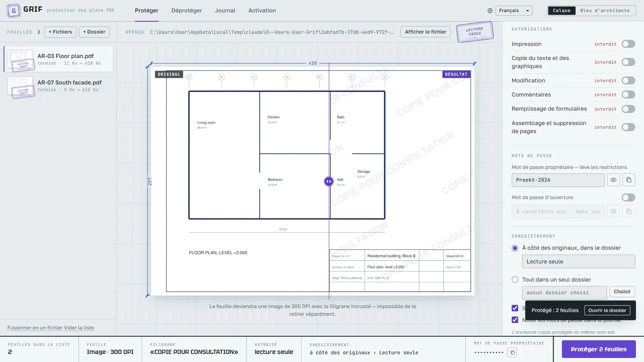Switch to Bleu d'architecte theme

tap(605, 10)
